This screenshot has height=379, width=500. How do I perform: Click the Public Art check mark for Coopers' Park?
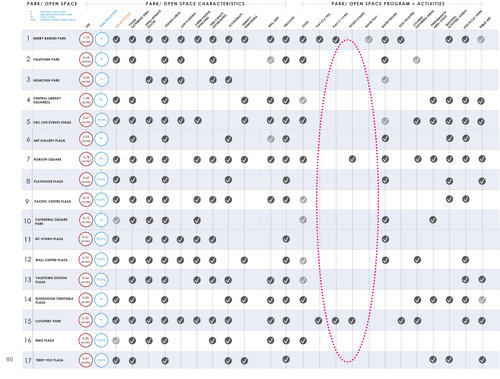point(482,320)
